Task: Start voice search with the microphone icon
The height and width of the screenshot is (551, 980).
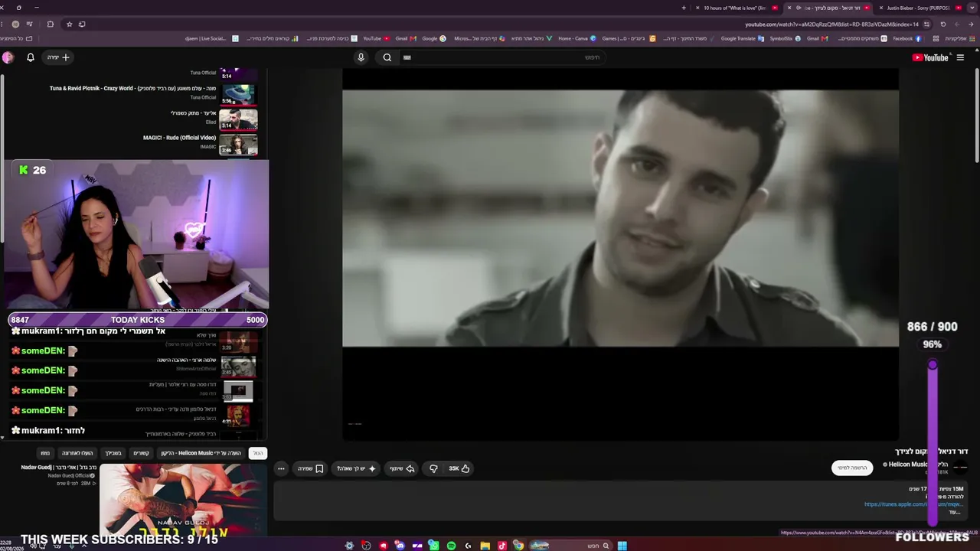Action: coord(361,57)
